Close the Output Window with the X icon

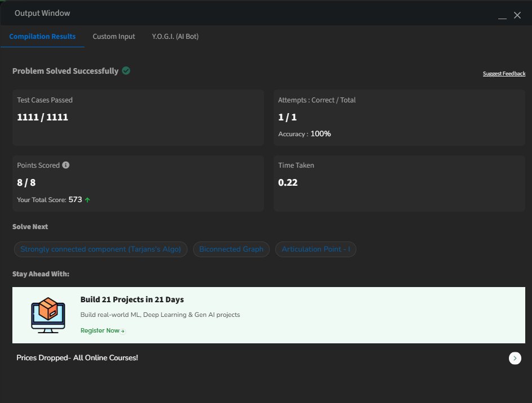(x=517, y=15)
